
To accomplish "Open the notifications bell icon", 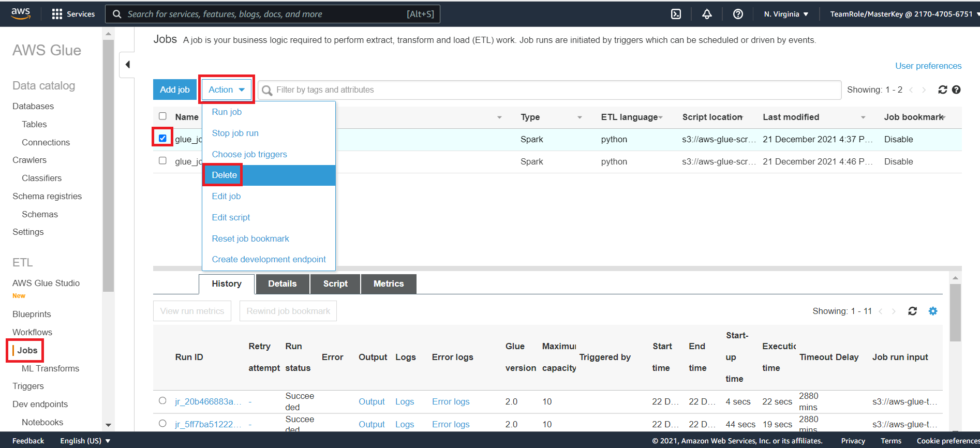I will pyautogui.click(x=707, y=14).
